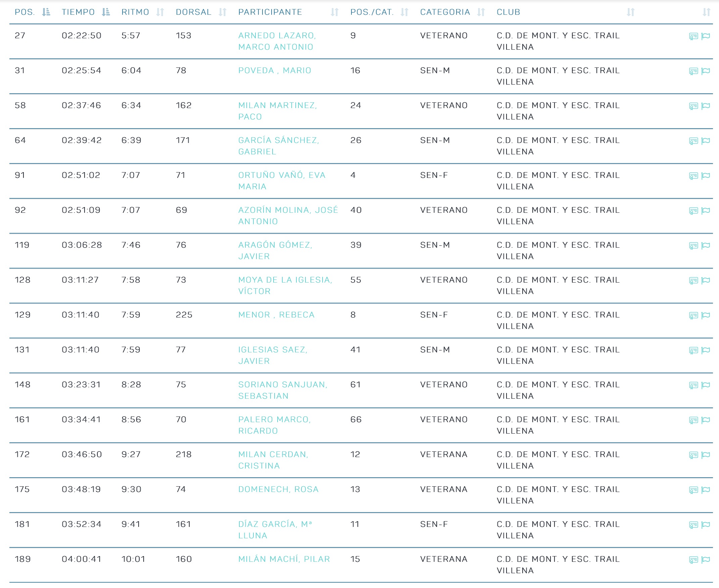The width and height of the screenshot is (719, 588).
Task: Click flag icon for Milán Machí, Pilar
Action: [x=706, y=559]
